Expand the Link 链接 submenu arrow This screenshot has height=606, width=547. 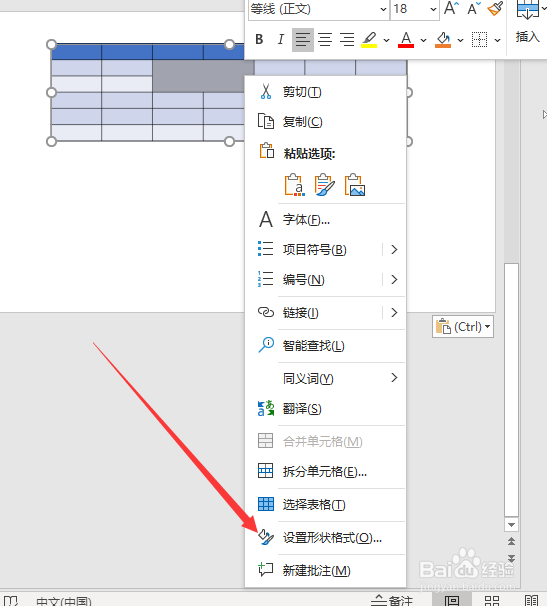pos(394,312)
